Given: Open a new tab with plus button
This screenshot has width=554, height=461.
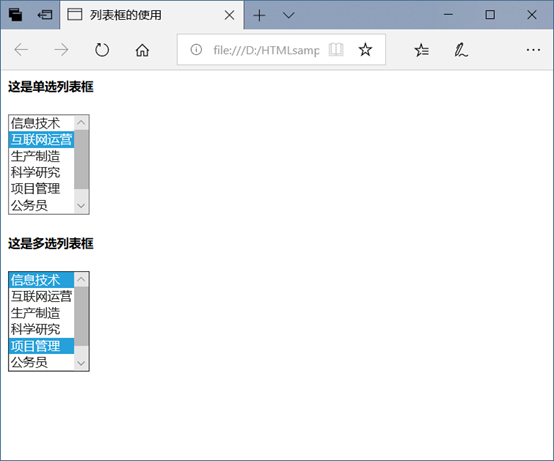Looking at the screenshot, I should 259,15.
